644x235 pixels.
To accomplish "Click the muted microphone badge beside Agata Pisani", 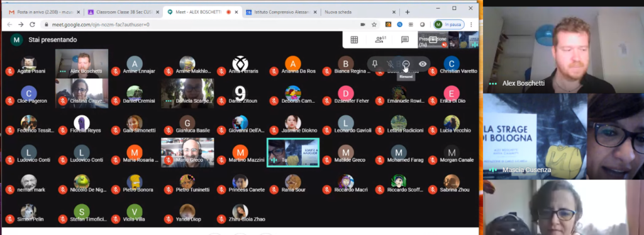I will pos(10,71).
